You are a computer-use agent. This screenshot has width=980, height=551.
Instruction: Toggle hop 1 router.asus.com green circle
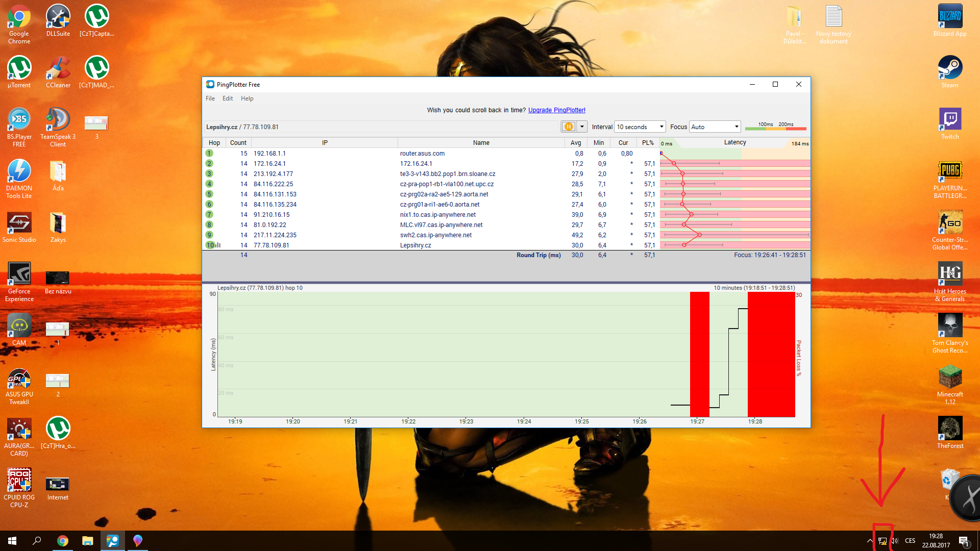[209, 154]
